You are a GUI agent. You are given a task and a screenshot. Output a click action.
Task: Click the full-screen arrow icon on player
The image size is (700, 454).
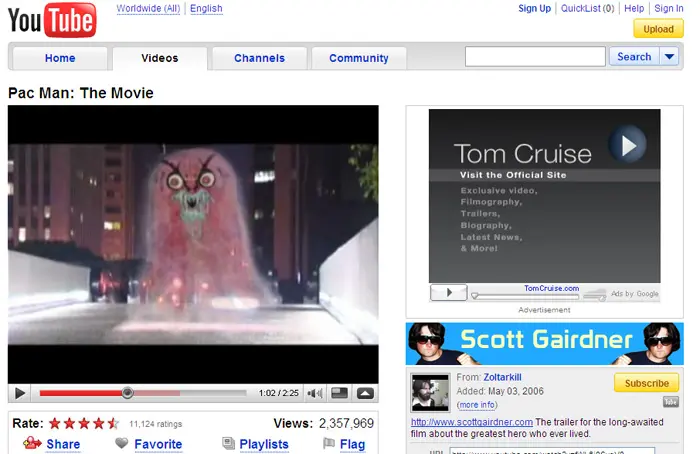[x=365, y=393]
